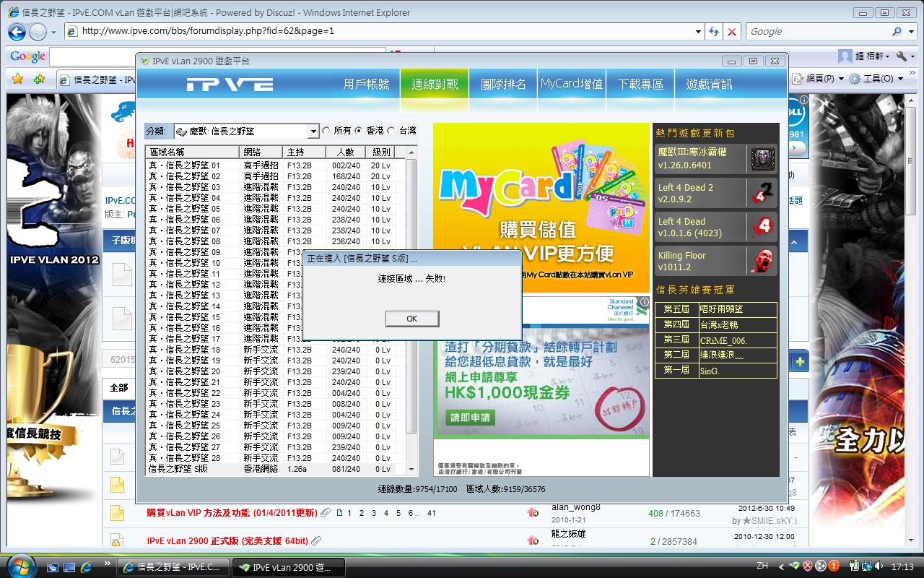This screenshot has height=578, width=924.
Task: Click the Windows Start orb
Action: pyautogui.click(x=19, y=564)
